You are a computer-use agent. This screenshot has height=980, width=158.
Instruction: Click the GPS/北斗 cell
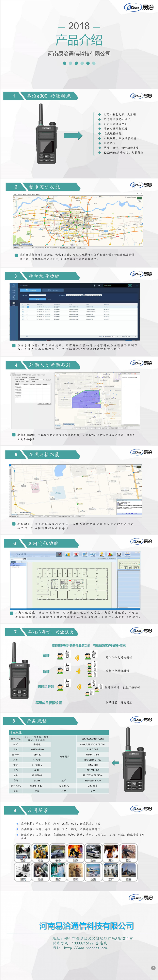click(93, 786)
